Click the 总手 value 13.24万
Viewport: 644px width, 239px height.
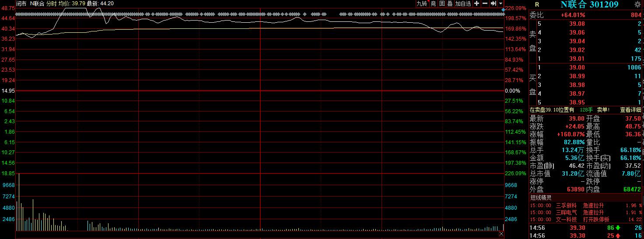[574, 150]
